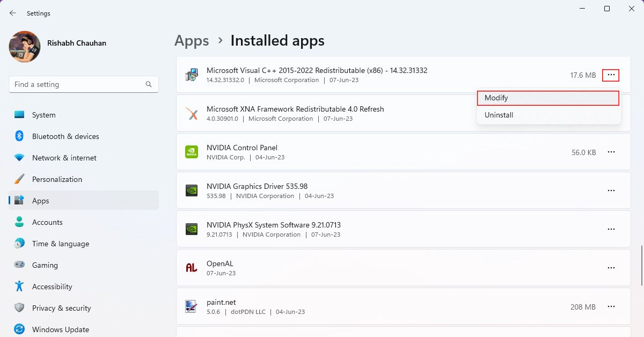Image resolution: width=644 pixels, height=337 pixels.
Task: Open three-dot menu for NVIDIA Control Panel
Action: 611,152
